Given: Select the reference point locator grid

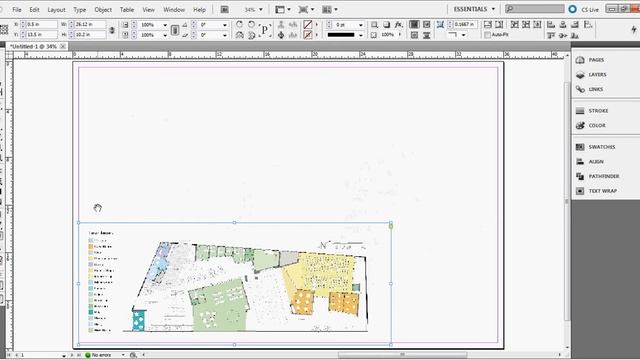Looking at the screenshot, I should pos(4,29).
